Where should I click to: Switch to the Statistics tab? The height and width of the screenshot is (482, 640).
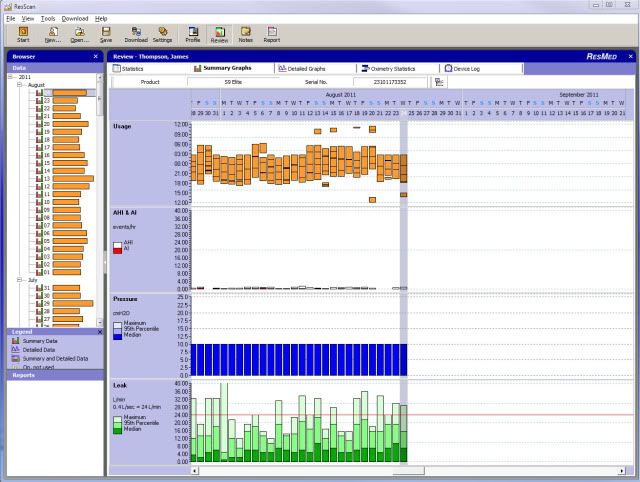149,69
